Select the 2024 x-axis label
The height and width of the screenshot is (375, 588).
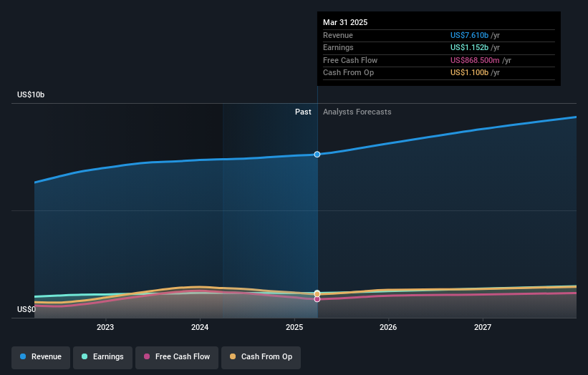[200, 327]
